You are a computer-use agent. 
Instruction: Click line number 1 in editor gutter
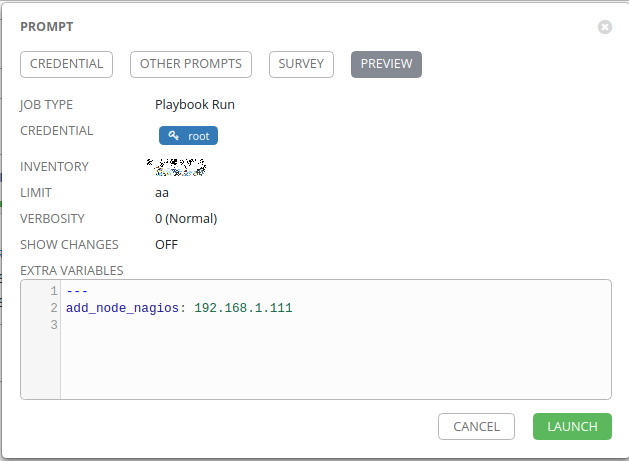[x=54, y=291]
